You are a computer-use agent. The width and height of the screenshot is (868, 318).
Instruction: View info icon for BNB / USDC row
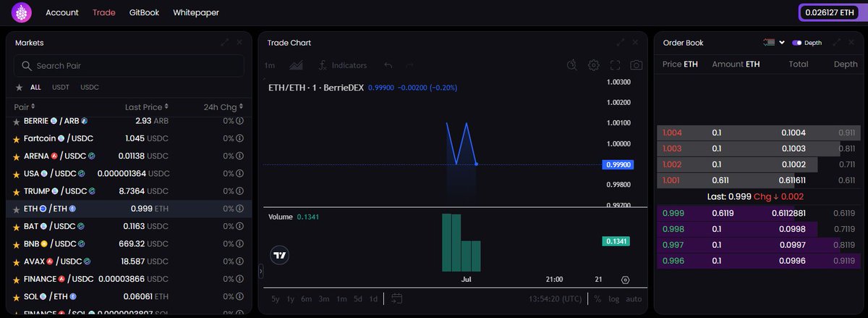(239, 244)
